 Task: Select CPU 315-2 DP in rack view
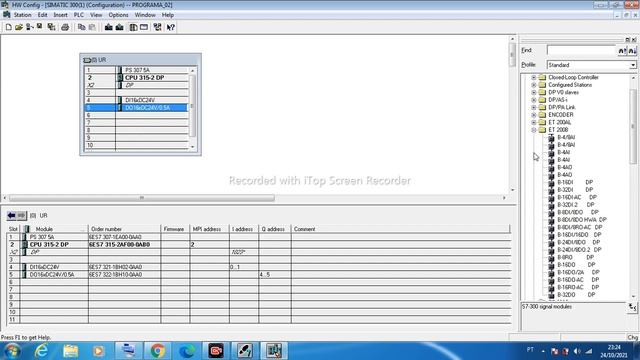[x=144, y=78]
